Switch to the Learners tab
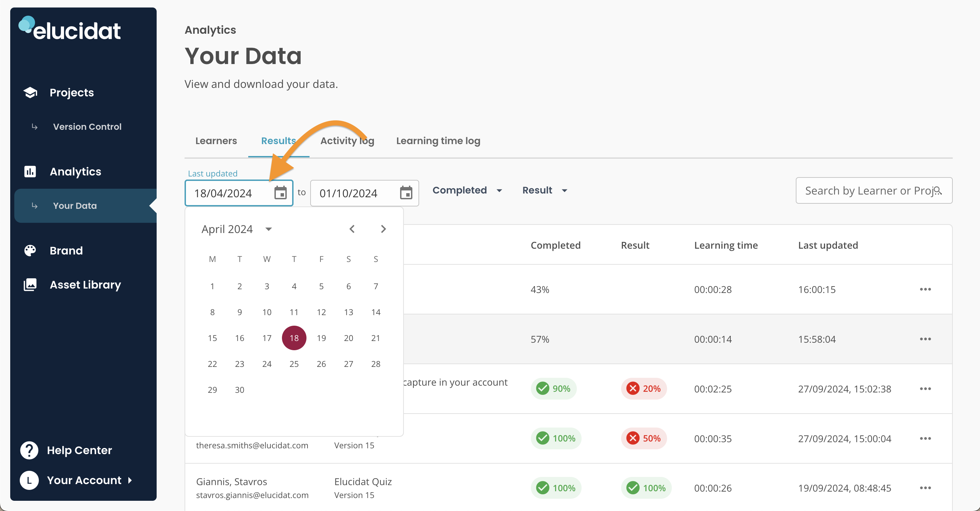 click(x=216, y=141)
